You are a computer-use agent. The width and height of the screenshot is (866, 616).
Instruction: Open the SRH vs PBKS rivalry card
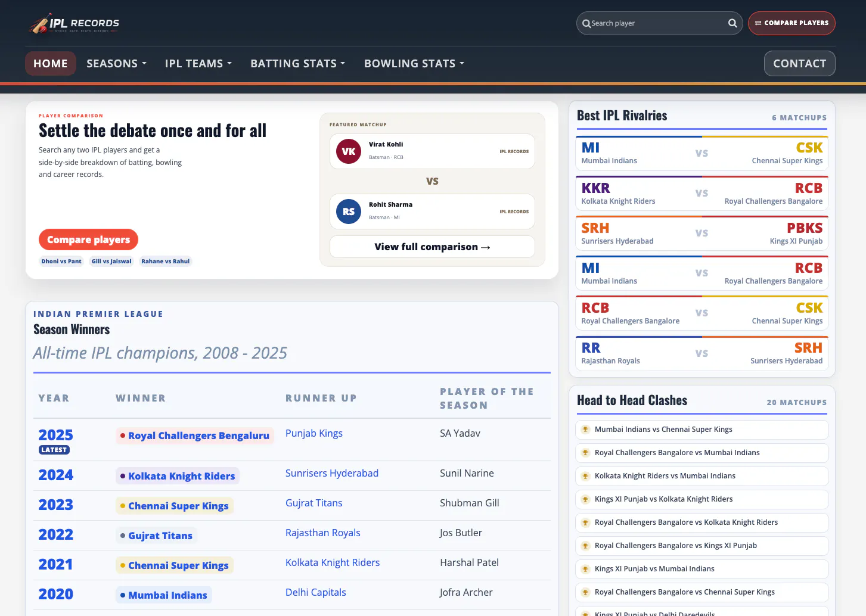tap(702, 233)
